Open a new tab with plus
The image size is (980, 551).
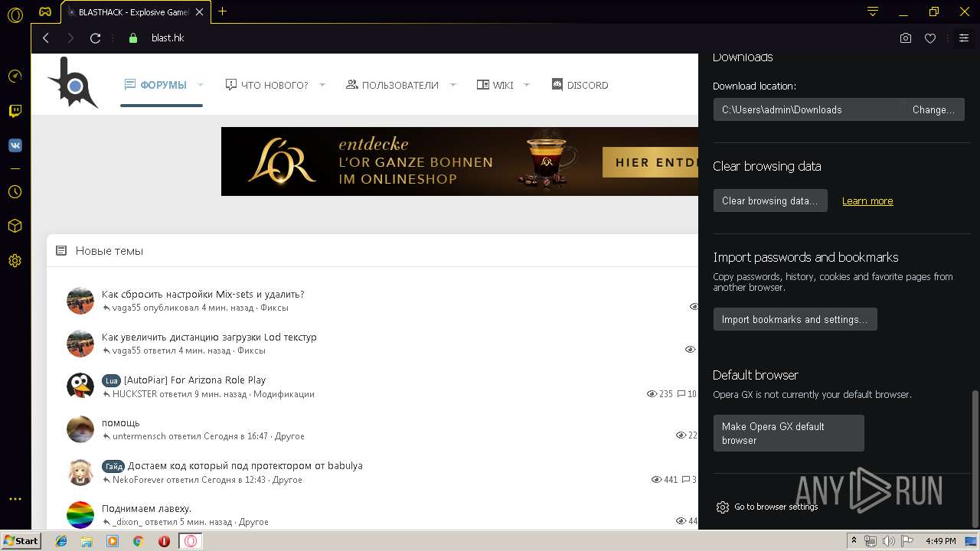[223, 11]
